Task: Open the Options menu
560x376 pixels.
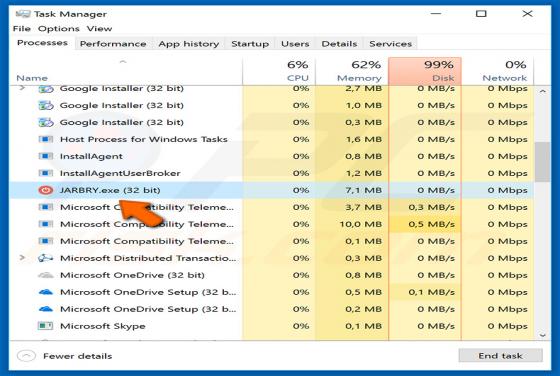Action: click(59, 29)
